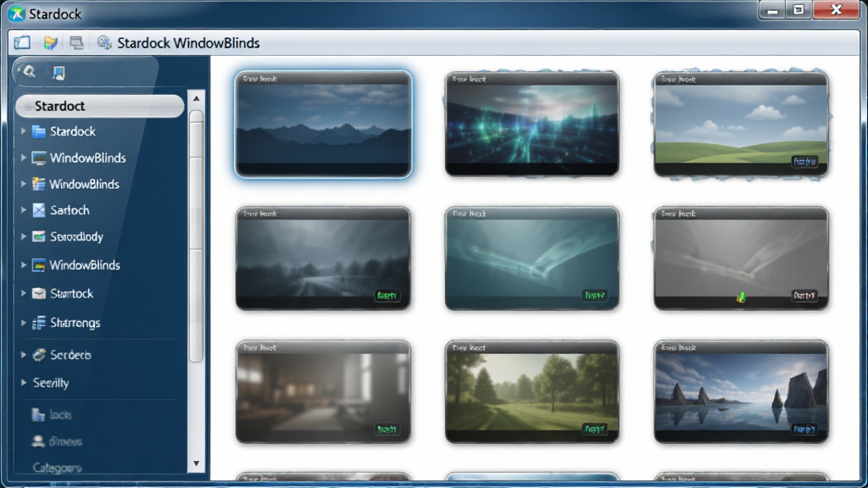Click the sidebar vertical scrollbar thumb
868x488 pixels.
click(197, 236)
